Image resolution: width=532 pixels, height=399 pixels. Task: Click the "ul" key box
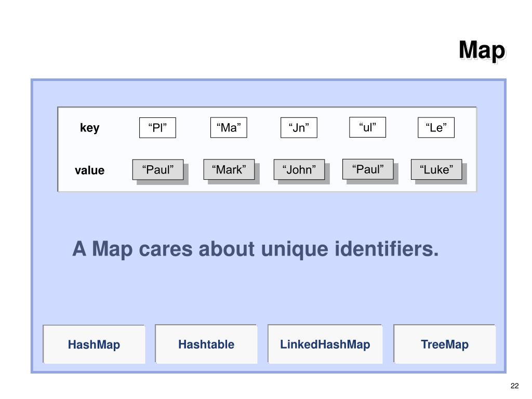[x=367, y=127]
